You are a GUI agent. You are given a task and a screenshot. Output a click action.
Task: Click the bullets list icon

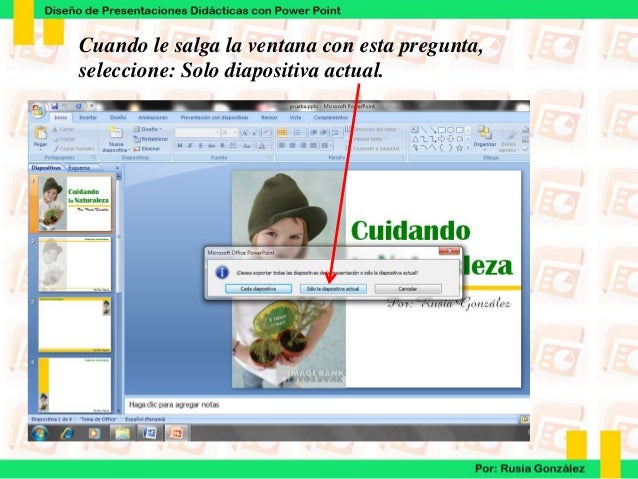(282, 133)
